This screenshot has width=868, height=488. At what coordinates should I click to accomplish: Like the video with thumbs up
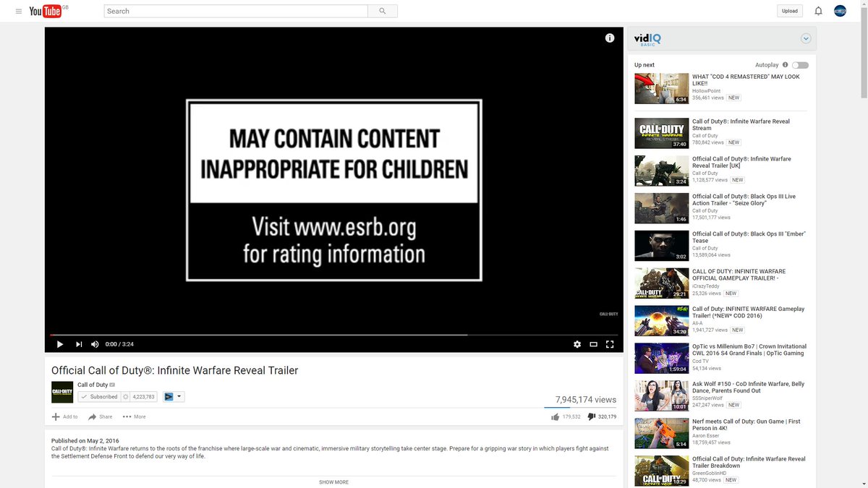pyautogui.click(x=555, y=416)
